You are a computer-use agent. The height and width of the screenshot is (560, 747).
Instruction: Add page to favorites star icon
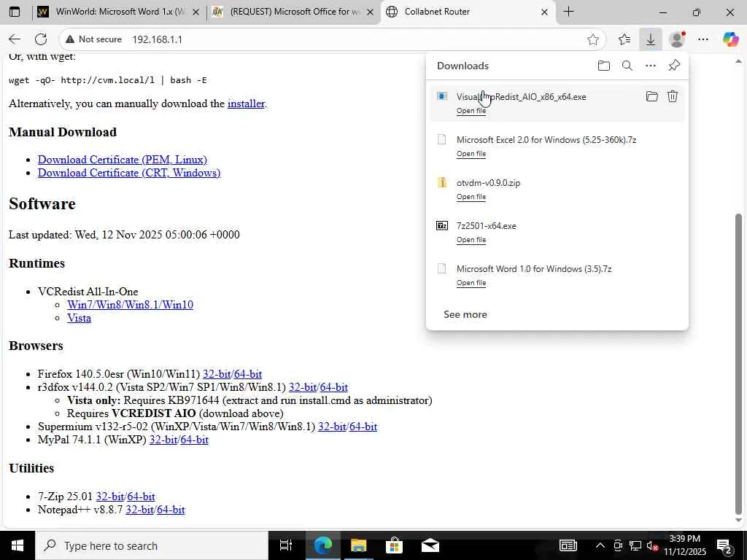pos(592,39)
